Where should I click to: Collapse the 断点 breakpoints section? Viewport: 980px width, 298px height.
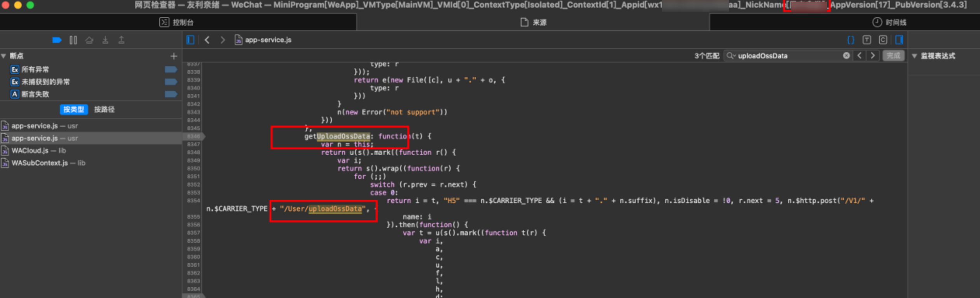(x=4, y=56)
